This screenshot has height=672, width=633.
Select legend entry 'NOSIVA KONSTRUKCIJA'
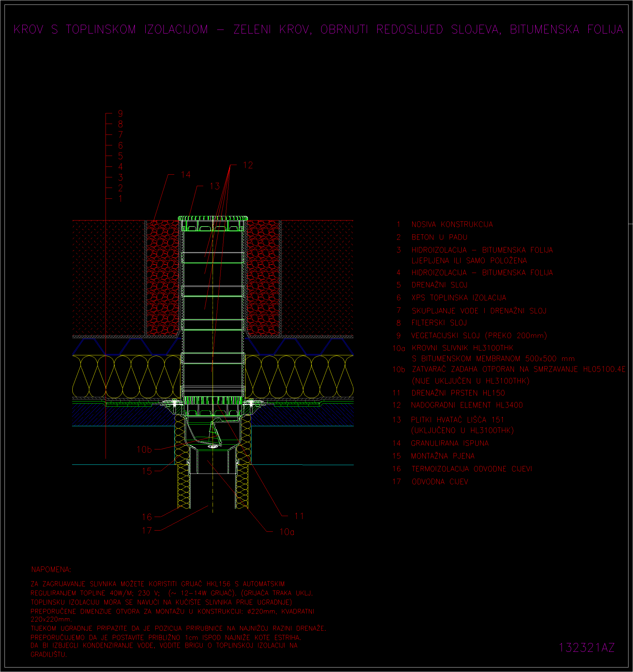click(x=452, y=224)
